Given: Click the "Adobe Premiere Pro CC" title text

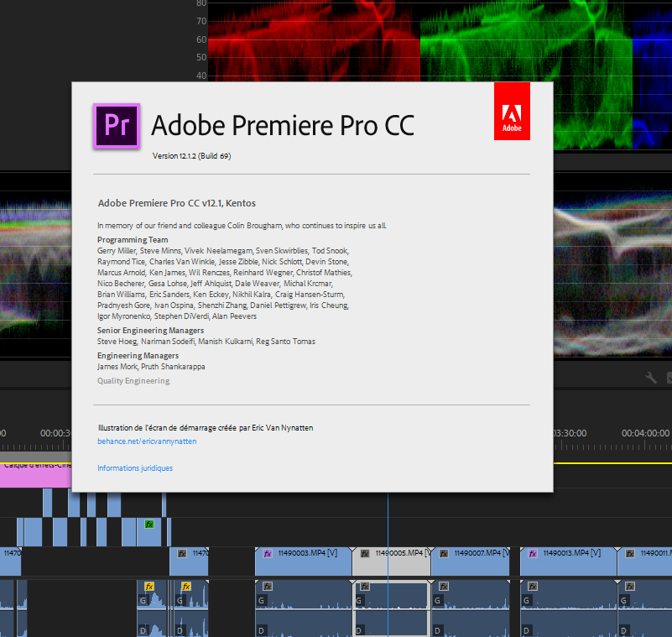Looking at the screenshot, I should (x=283, y=125).
